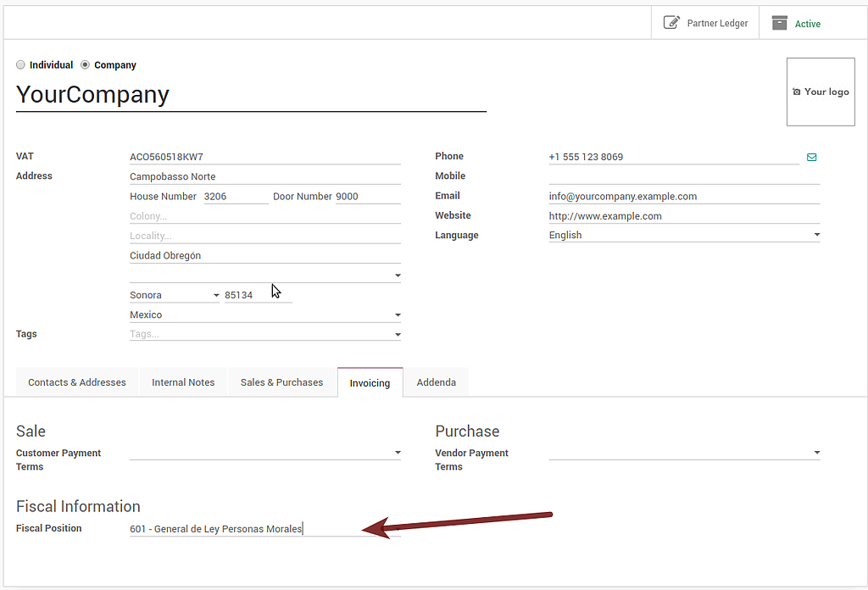Open the Country dropdown showing Mexico

pyautogui.click(x=398, y=314)
